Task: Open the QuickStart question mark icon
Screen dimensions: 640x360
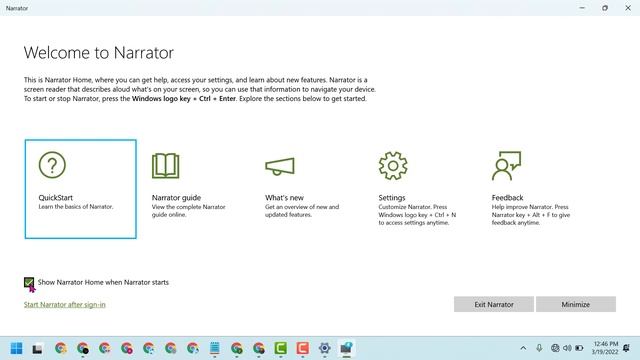Action: (52, 165)
